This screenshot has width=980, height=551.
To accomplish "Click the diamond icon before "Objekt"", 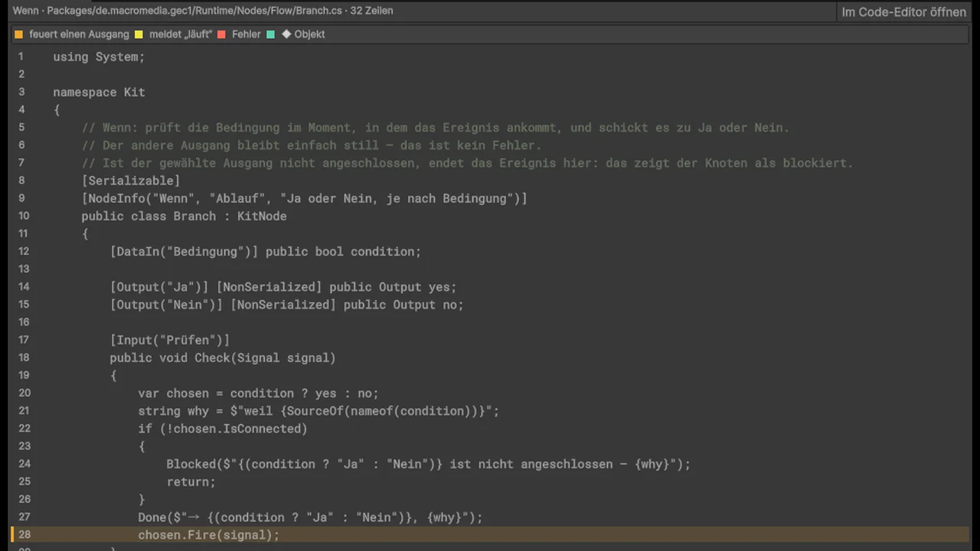I will 286,34.
